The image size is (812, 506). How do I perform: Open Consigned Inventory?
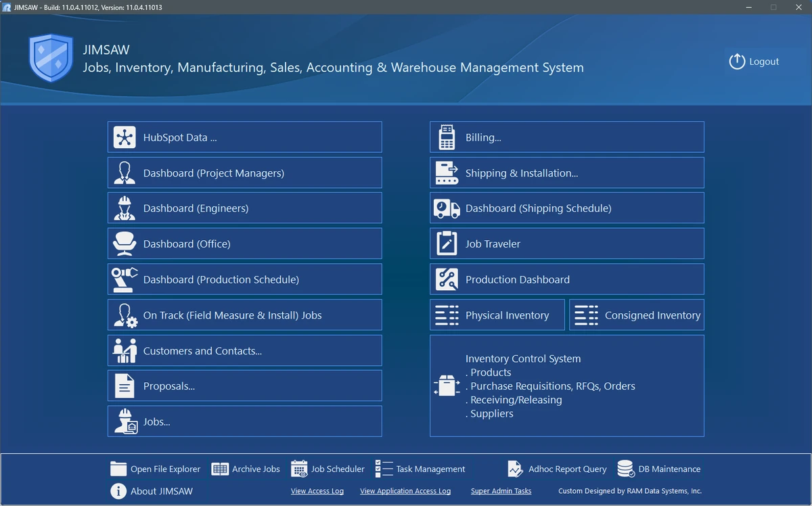click(637, 315)
